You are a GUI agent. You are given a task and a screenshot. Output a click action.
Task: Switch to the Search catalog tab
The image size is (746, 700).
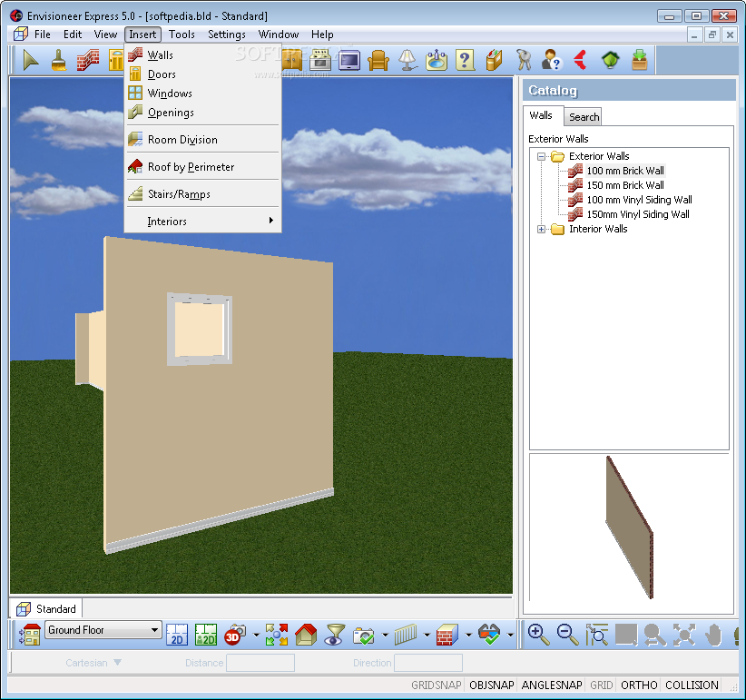[x=584, y=117]
